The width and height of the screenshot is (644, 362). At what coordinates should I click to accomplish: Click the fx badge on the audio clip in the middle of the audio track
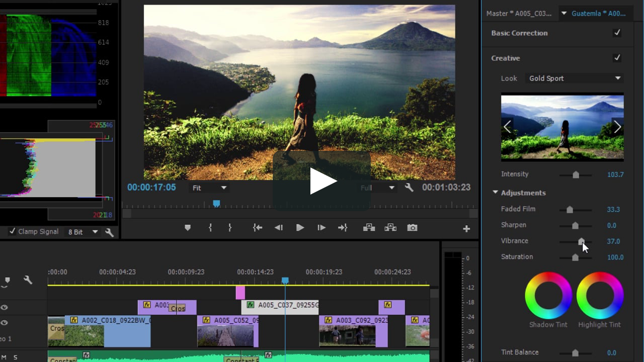pyautogui.click(x=268, y=355)
